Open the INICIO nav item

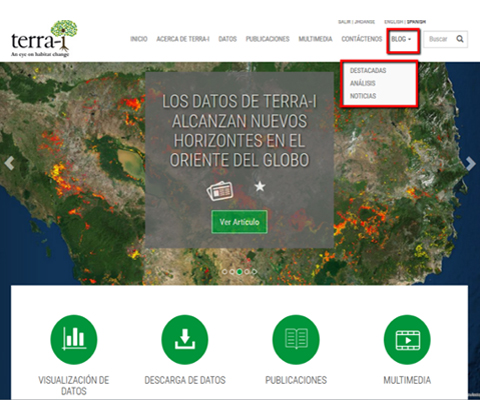139,39
